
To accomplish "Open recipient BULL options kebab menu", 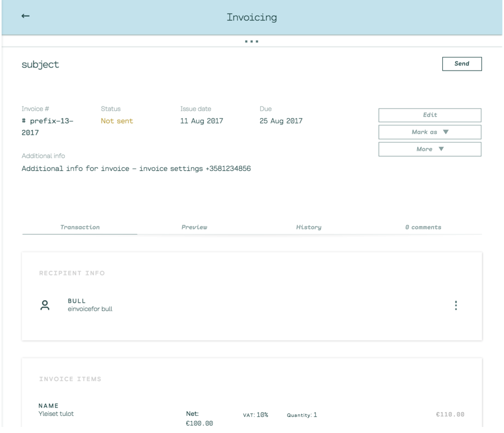I will (x=456, y=305).
